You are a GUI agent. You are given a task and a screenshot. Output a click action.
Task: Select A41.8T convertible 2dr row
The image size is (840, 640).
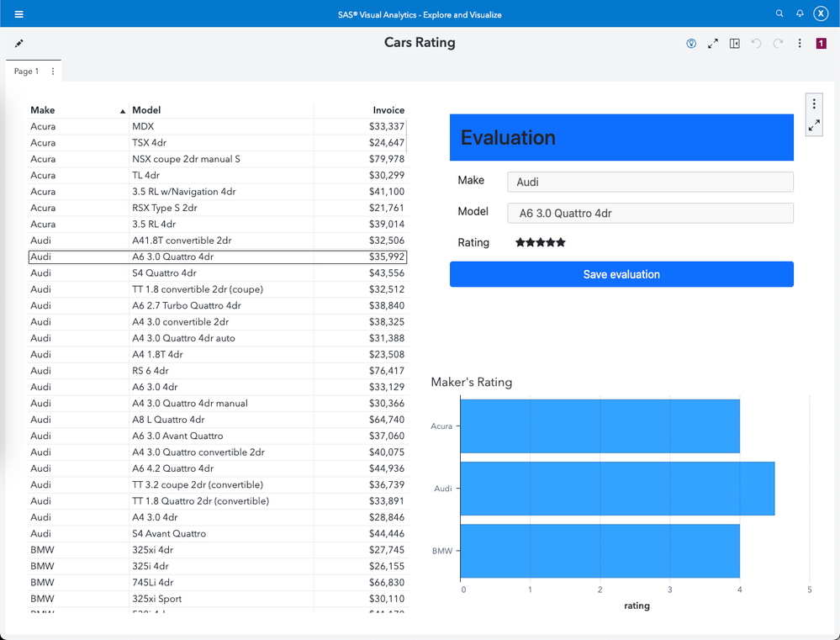(x=217, y=241)
